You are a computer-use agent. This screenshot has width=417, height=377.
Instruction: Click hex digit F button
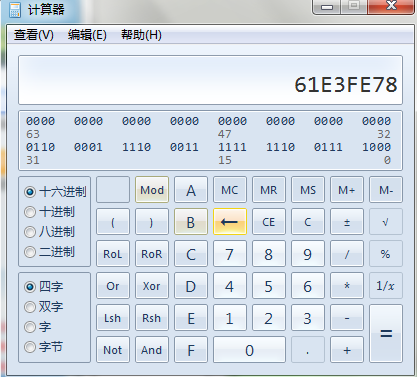(x=191, y=350)
